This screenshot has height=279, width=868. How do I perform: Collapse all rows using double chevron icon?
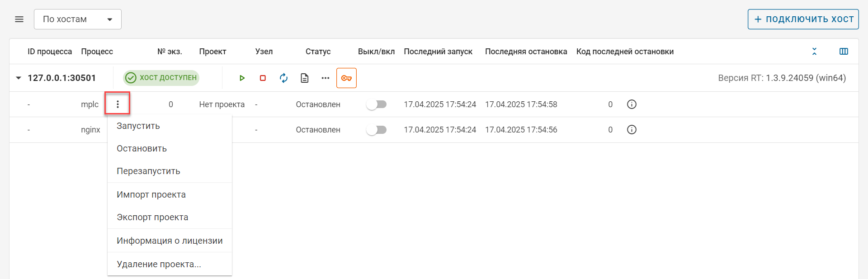click(814, 51)
